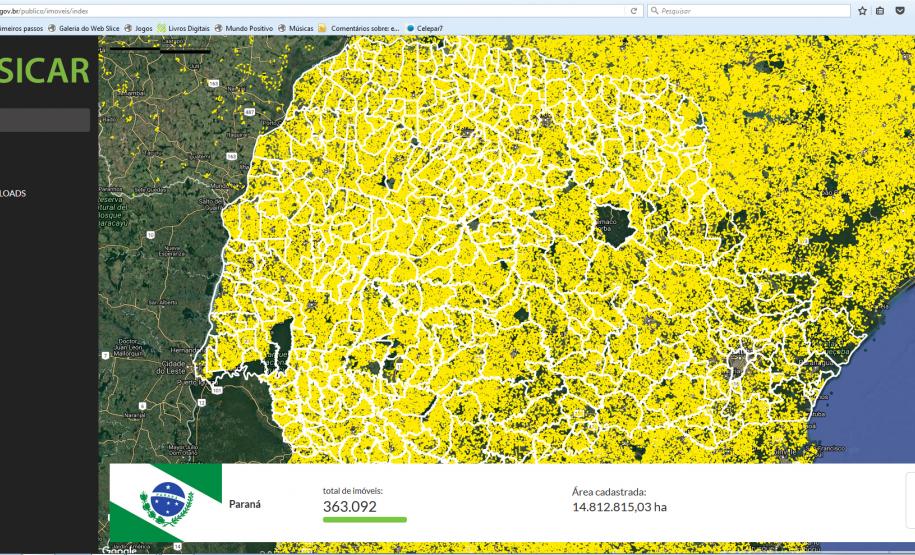Click the Pocket save icon
Viewport: 915px width, 555px height.
[900, 10]
